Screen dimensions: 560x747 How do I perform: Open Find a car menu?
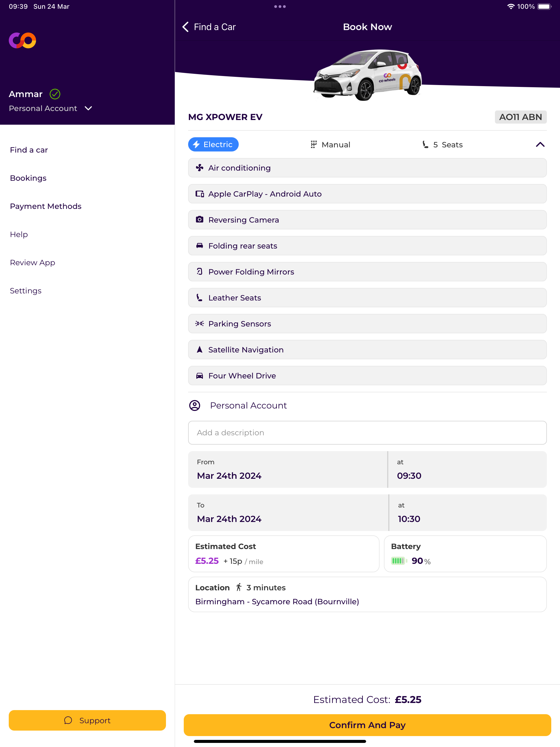(29, 150)
